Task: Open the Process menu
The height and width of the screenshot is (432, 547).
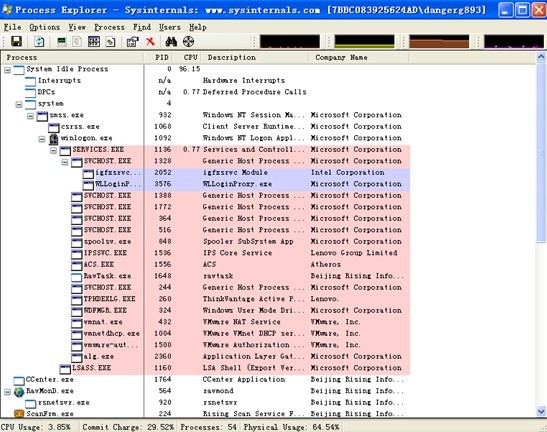Action: (x=109, y=27)
